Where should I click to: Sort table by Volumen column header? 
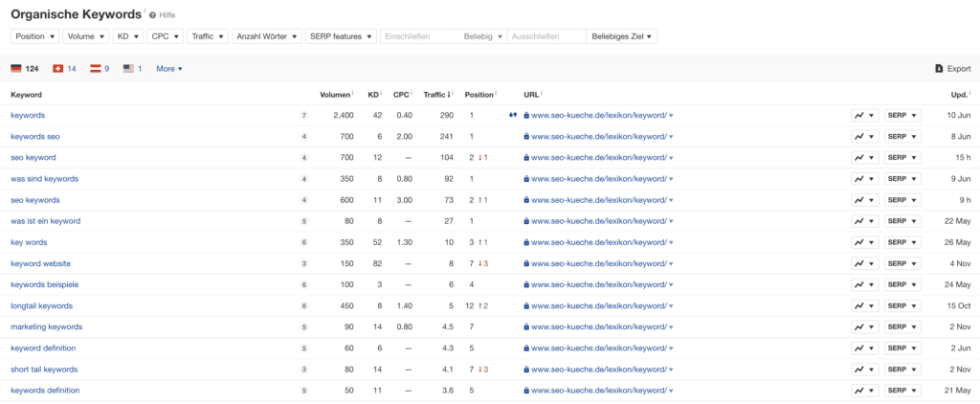[x=335, y=95]
